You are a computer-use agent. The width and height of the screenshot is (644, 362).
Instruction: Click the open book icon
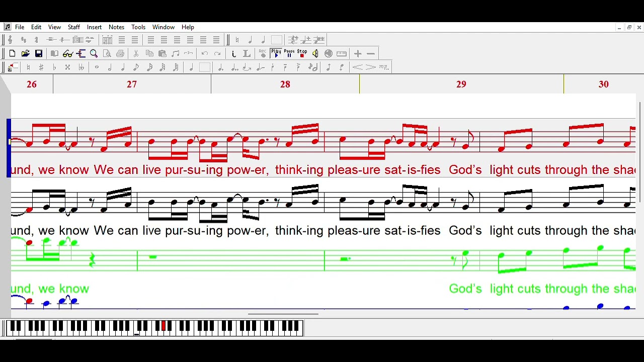tap(54, 53)
